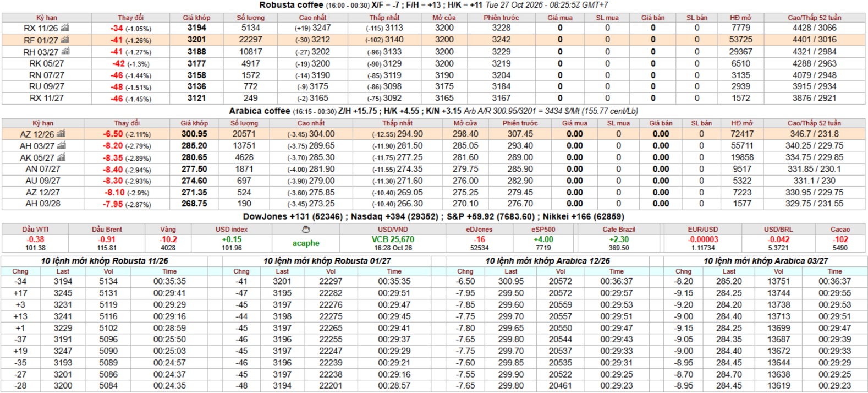The width and height of the screenshot is (868, 393).
Task: Click the Cacao header cell
Action: pyautogui.click(x=840, y=230)
